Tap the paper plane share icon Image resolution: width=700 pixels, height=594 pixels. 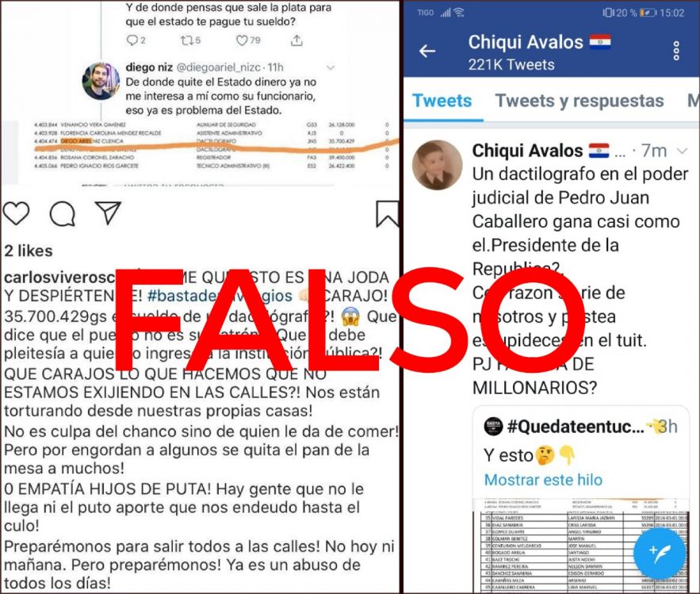pos(108,213)
